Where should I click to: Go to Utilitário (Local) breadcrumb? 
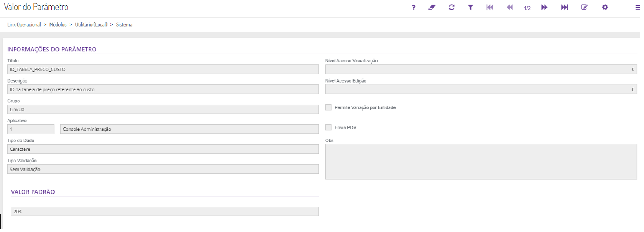pyautogui.click(x=91, y=25)
